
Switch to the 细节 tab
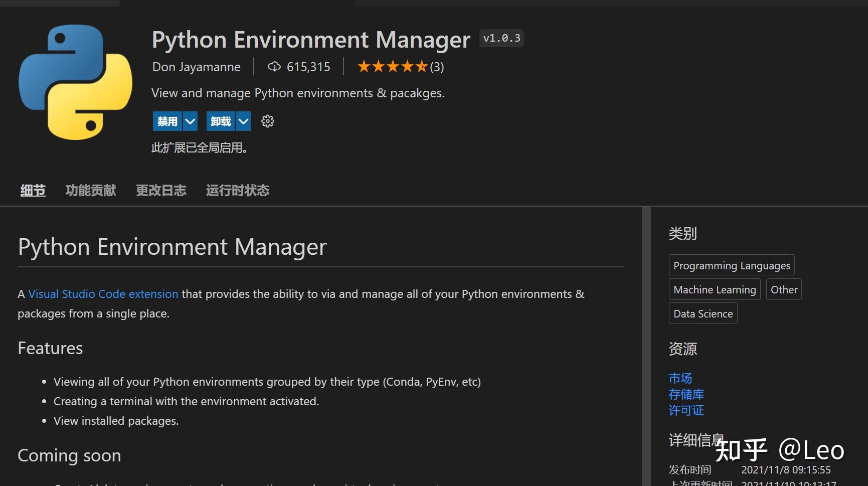(x=32, y=190)
